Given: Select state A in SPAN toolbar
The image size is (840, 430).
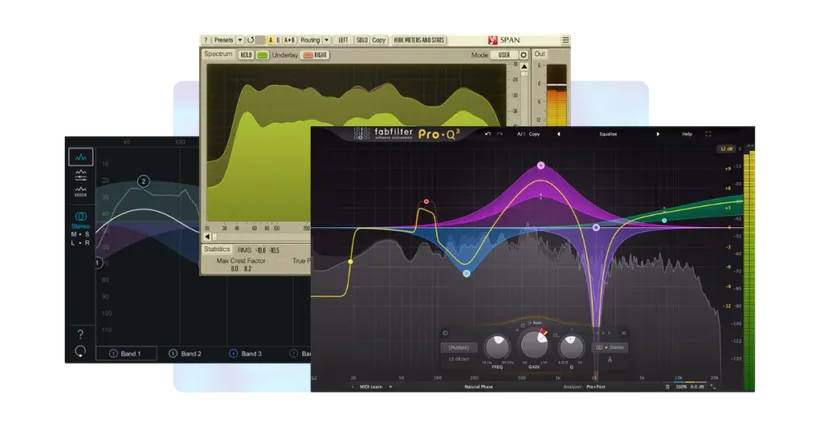Looking at the screenshot, I should [271, 40].
